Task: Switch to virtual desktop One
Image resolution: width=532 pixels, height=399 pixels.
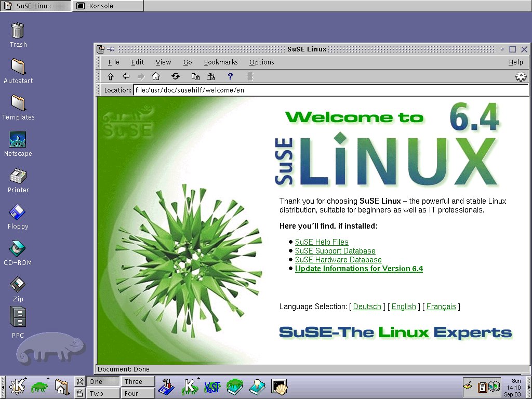Action: point(103,381)
